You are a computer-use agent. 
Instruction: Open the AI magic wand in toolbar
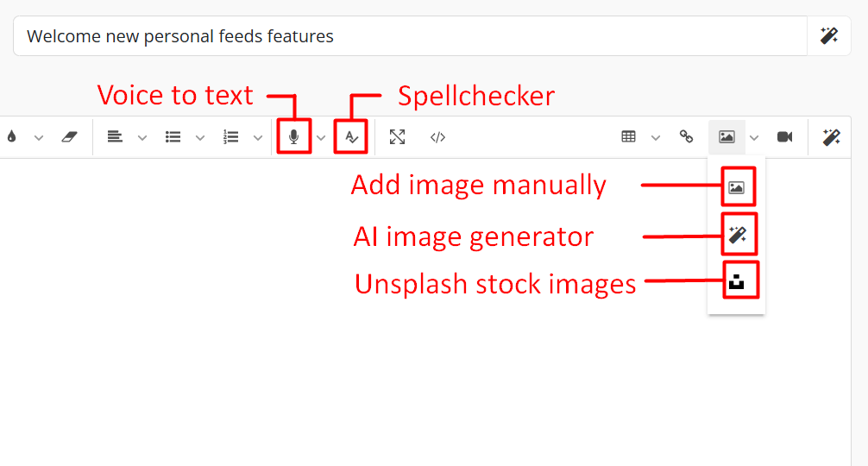[x=832, y=136]
